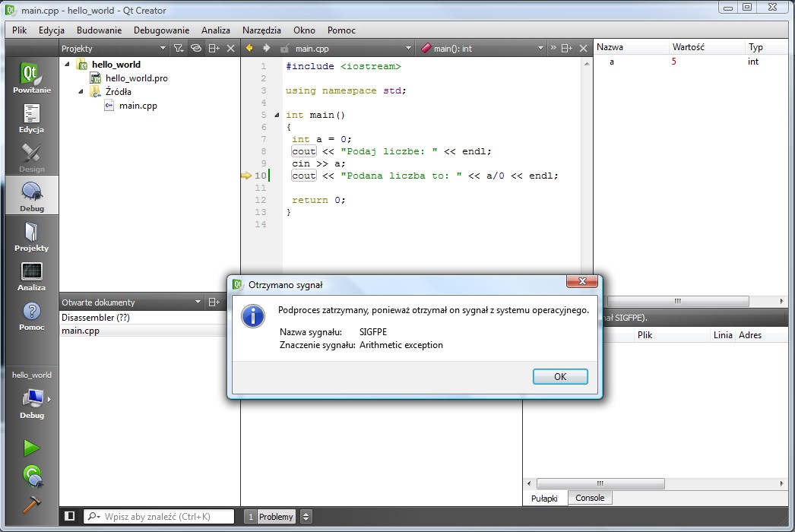The width and height of the screenshot is (795, 532).
Task: Open Analiza mode in sidebar
Action: pyautogui.click(x=31, y=276)
